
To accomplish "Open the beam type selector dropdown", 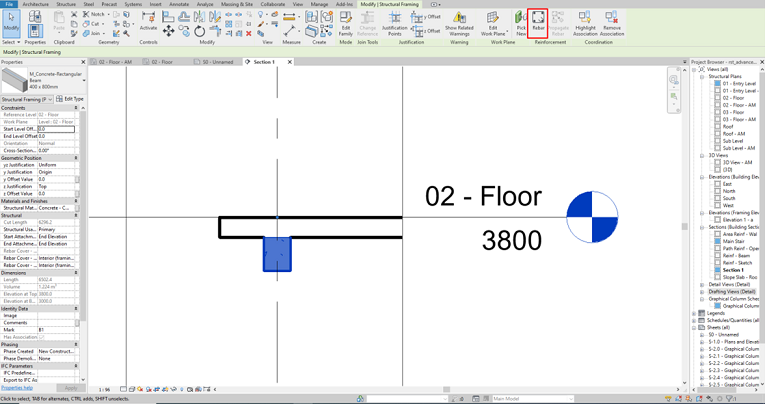I will 84,81.
